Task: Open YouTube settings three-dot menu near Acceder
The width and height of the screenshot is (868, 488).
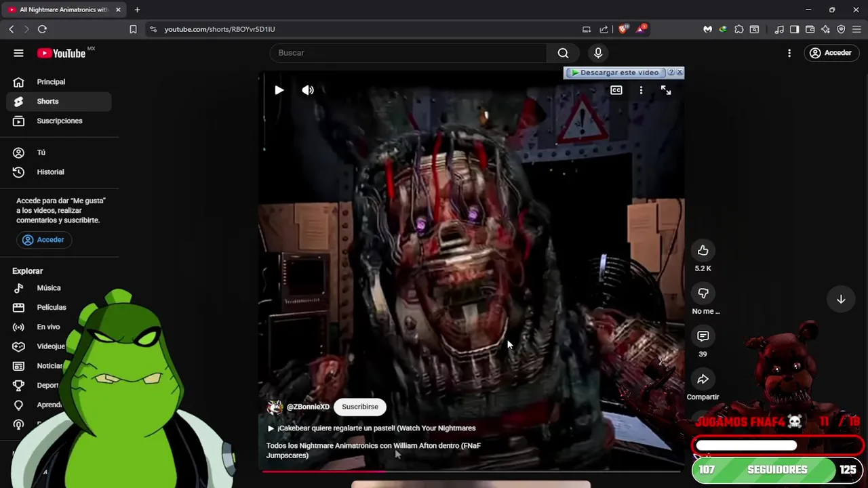Action: (789, 53)
